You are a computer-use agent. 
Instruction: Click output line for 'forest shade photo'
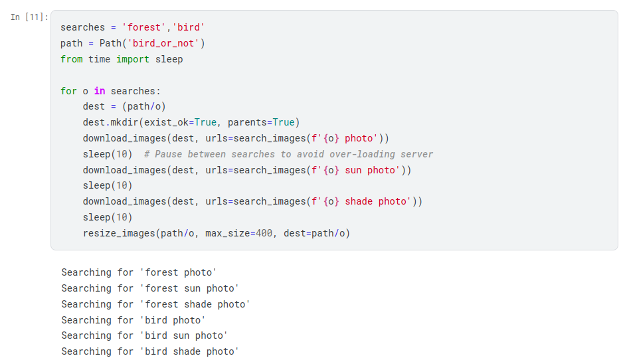click(155, 304)
